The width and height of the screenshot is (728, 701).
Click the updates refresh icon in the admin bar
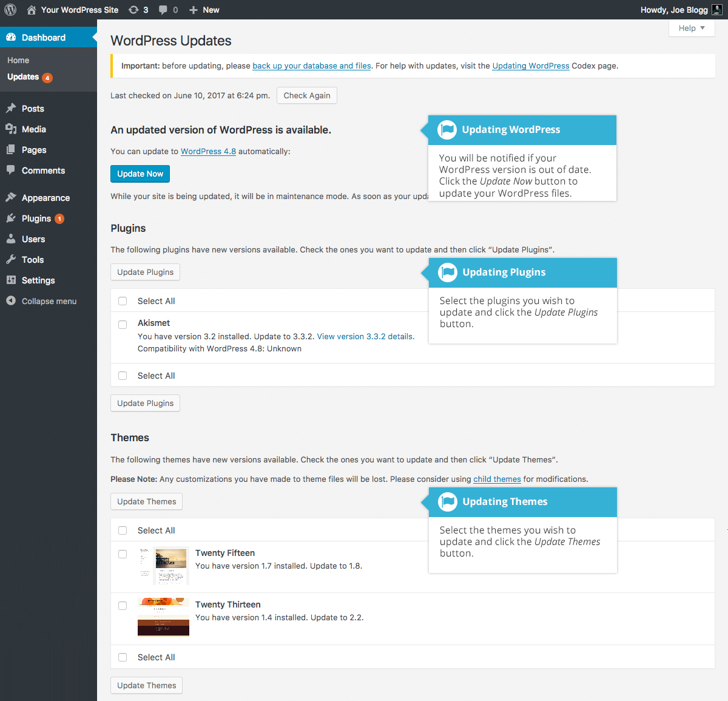point(133,10)
